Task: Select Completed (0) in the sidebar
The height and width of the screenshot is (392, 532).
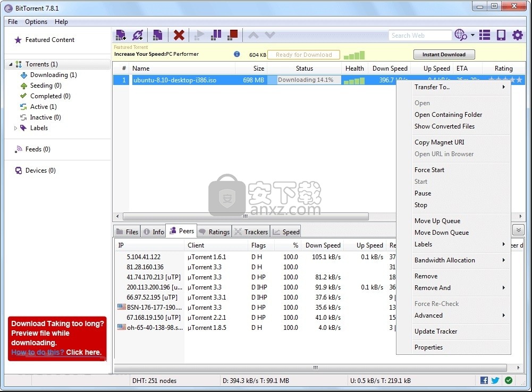Action: point(50,96)
